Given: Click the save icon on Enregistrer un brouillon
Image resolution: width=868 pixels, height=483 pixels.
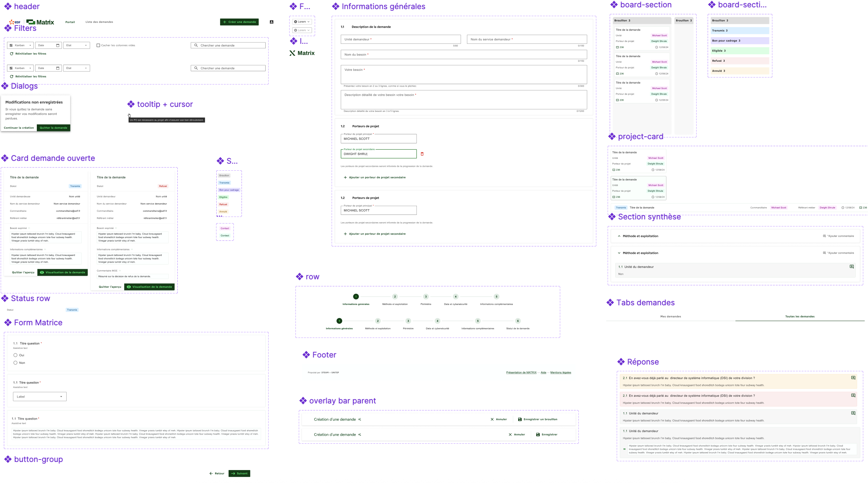Looking at the screenshot, I should tap(520, 419).
